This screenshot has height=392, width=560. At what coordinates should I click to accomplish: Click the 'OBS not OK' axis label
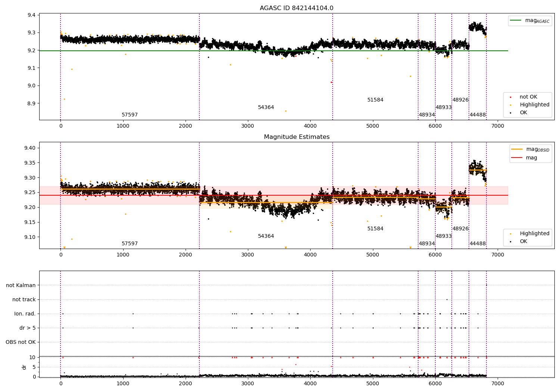pos(21,342)
